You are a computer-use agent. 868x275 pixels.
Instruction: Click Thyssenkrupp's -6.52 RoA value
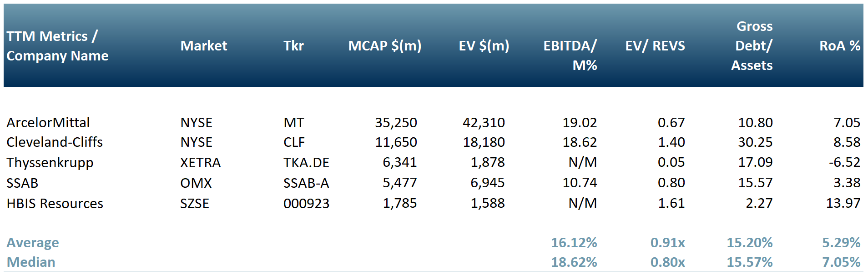pyautogui.click(x=844, y=162)
